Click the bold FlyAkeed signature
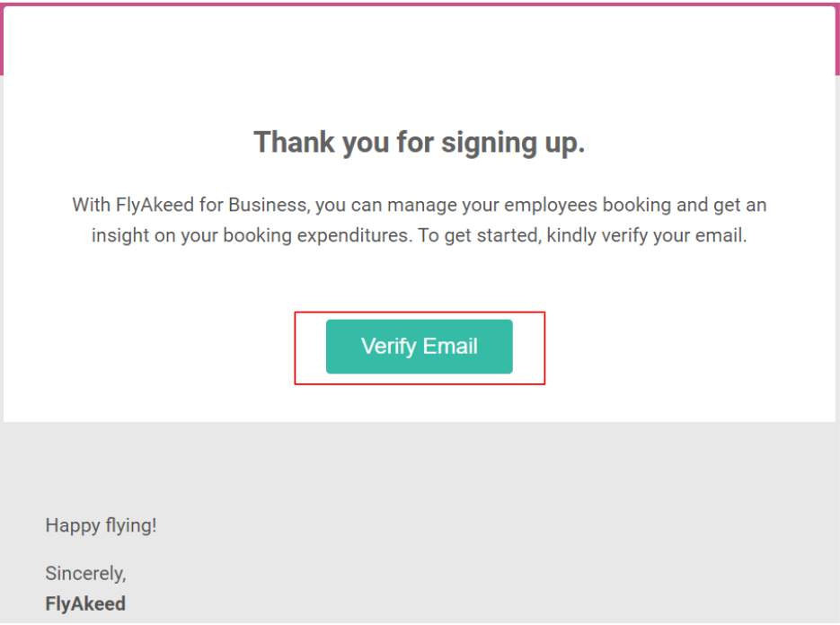Viewport: 840px width, 625px height. point(85,603)
